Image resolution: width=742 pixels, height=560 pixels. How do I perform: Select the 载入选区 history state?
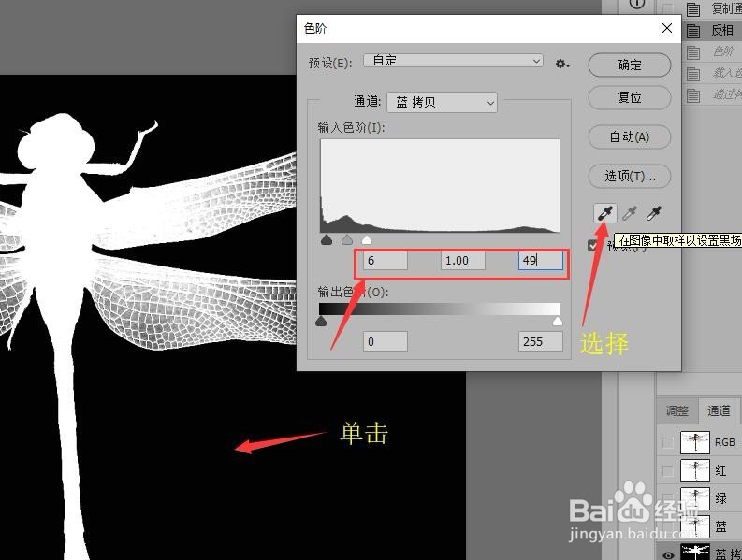(713, 73)
